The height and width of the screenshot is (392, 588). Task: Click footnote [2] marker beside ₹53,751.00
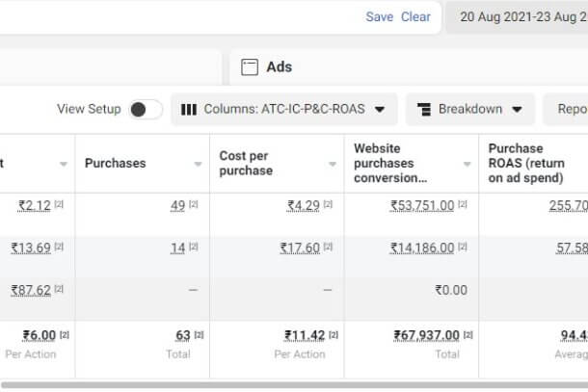tap(464, 205)
